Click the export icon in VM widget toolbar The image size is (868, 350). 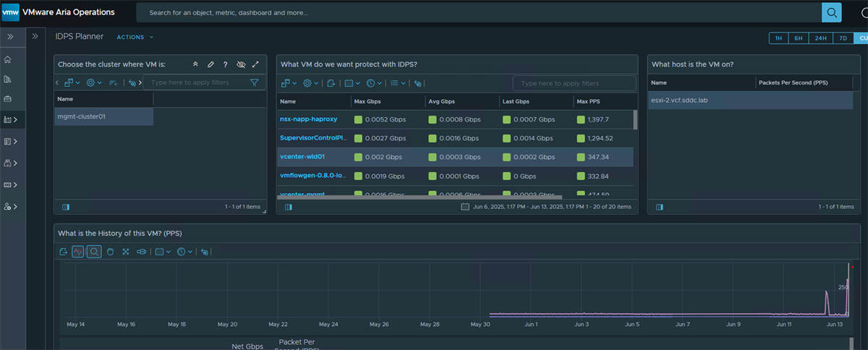pos(331,83)
